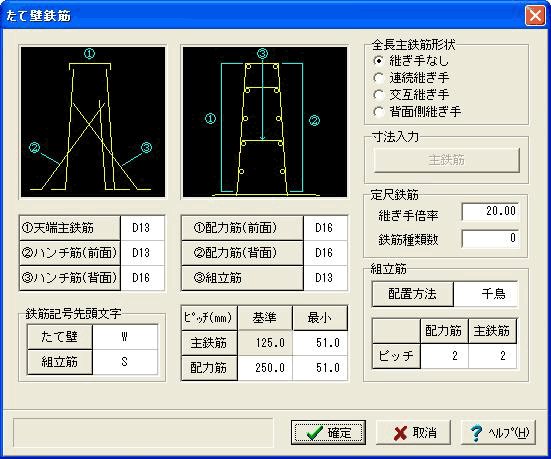Click the left rebar diagram thumbnail
551x459 pixels.
pyautogui.click(x=93, y=122)
